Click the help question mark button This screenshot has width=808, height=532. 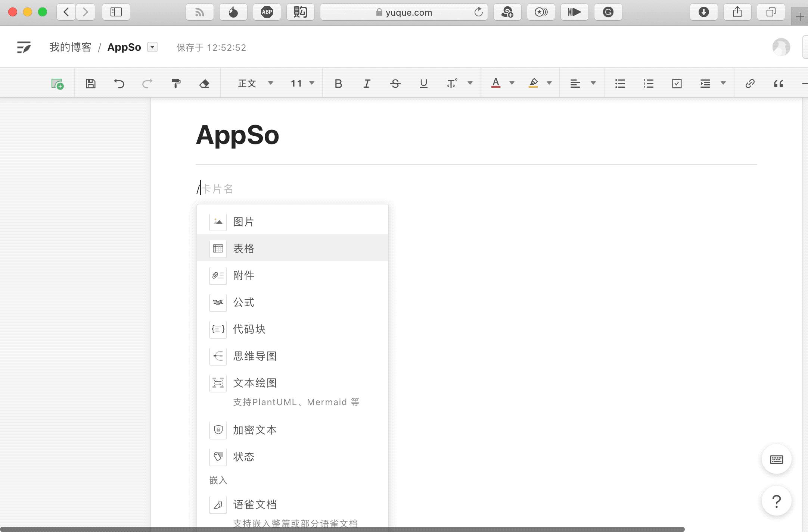(x=776, y=501)
